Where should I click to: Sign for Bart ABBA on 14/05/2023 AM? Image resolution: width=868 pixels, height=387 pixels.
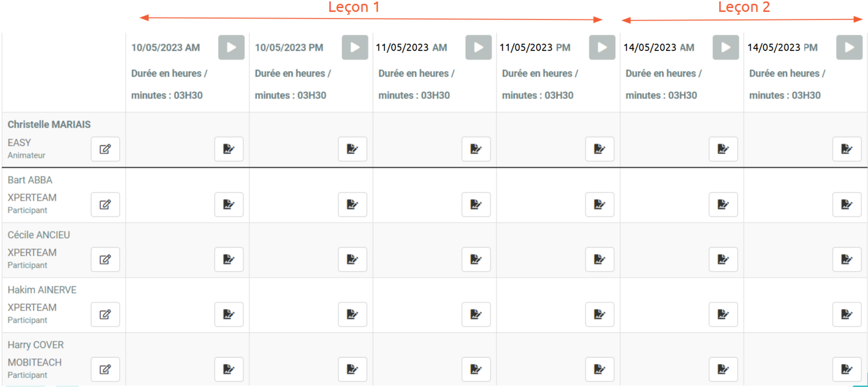coord(724,205)
